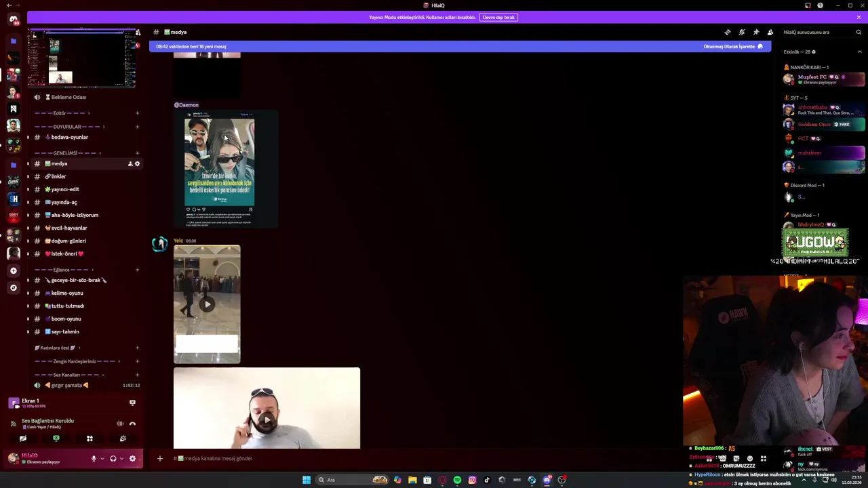Click invite-people icon on medya channel

(x=130, y=163)
